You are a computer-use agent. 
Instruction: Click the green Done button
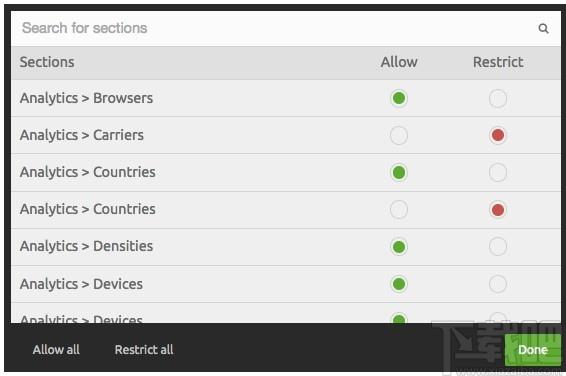(533, 350)
